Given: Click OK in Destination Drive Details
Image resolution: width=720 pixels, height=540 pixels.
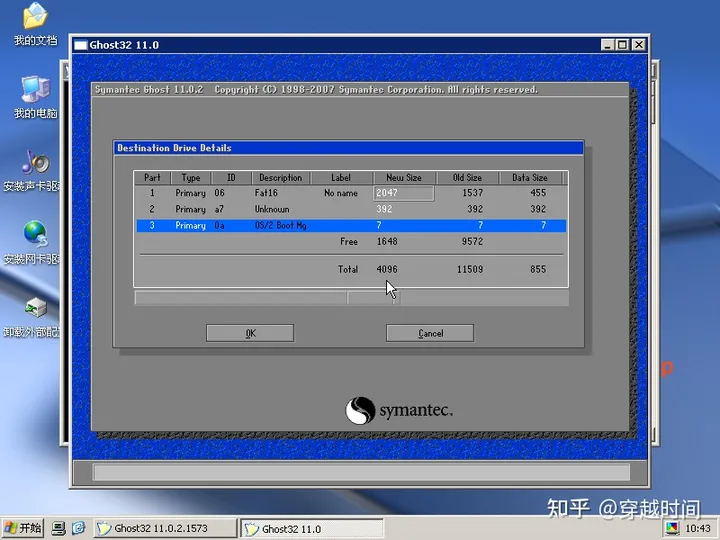Looking at the screenshot, I should (250, 333).
